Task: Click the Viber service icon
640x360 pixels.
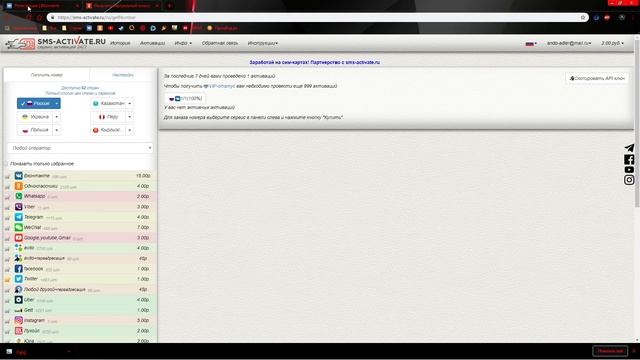Action: (x=18, y=207)
